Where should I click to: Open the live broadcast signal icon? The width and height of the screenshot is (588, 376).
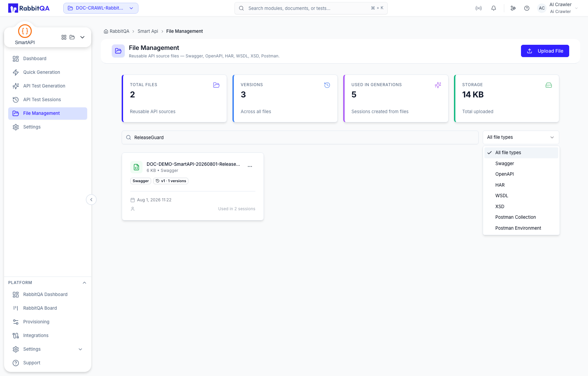click(x=479, y=8)
